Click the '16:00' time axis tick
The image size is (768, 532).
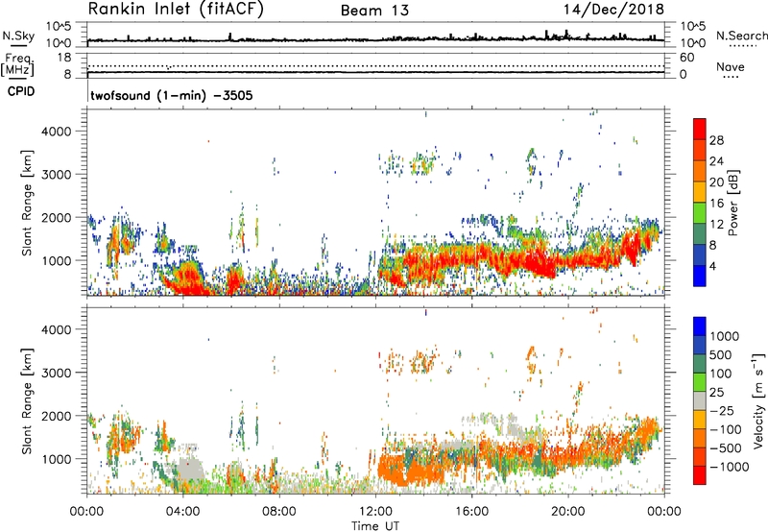(x=471, y=512)
